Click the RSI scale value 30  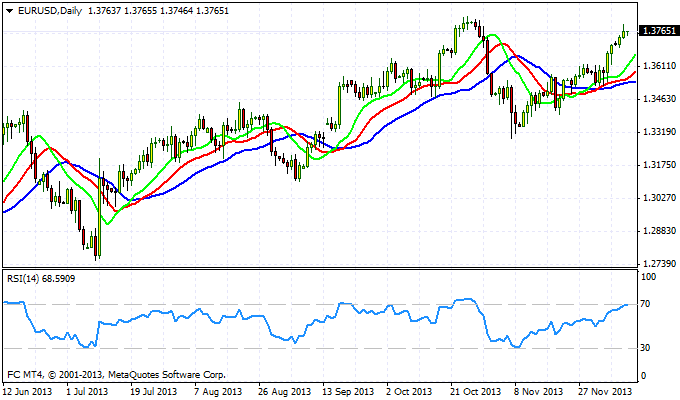point(645,348)
